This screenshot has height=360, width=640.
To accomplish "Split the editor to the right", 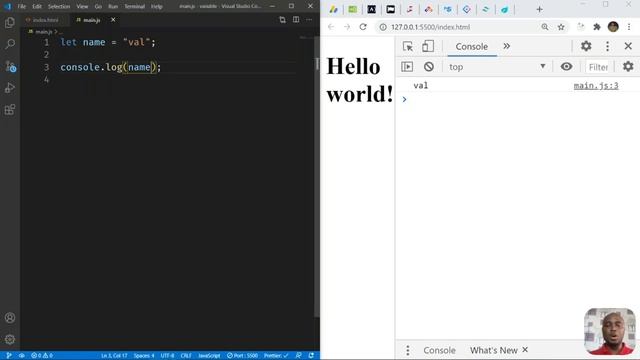I will (296, 20).
